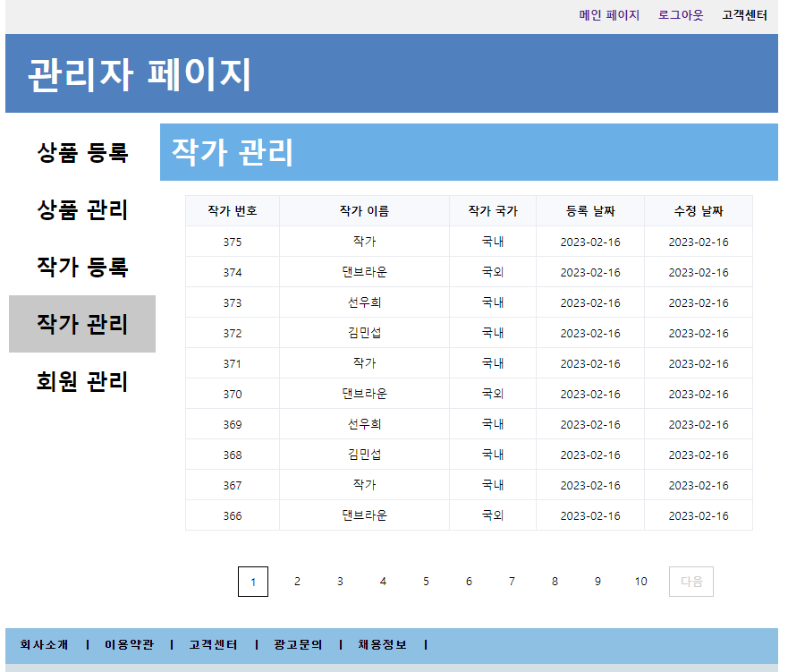Screen dimensions: 788x672
Task: Click 김민섭 in row 368
Action: click(x=364, y=455)
